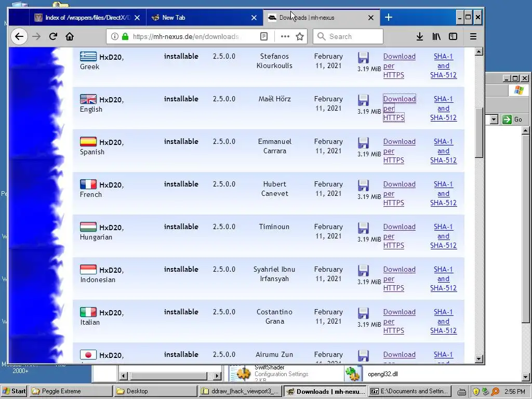Switch to Index of /wrappers/files/DirectX tab
The height and width of the screenshot is (399, 532).
click(x=88, y=18)
